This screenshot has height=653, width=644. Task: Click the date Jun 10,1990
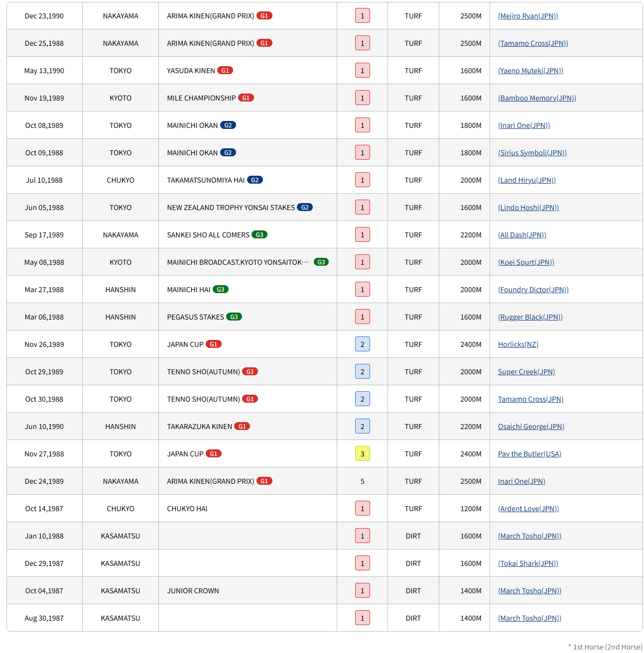(x=44, y=427)
